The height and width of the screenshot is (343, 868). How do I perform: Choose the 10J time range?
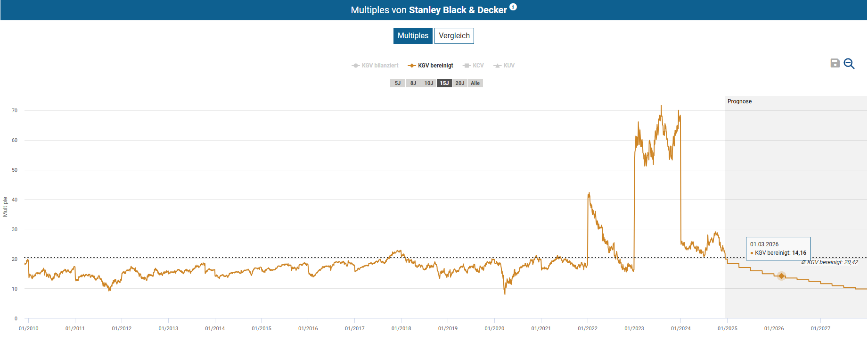click(429, 83)
